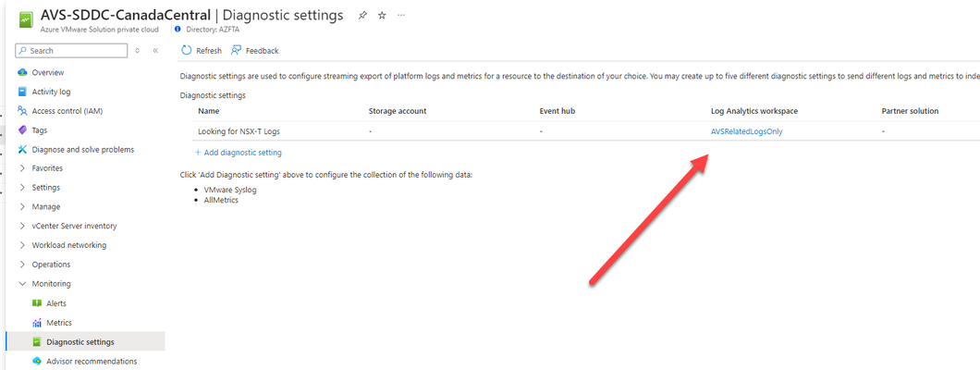Click the Overview cloud icon
The width and height of the screenshot is (980, 370).
(x=22, y=72)
